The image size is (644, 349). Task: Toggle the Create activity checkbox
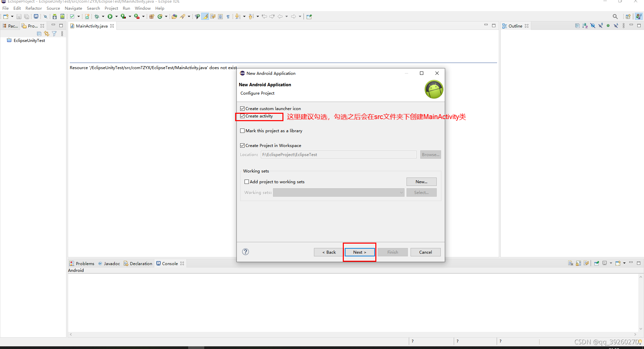tap(242, 116)
